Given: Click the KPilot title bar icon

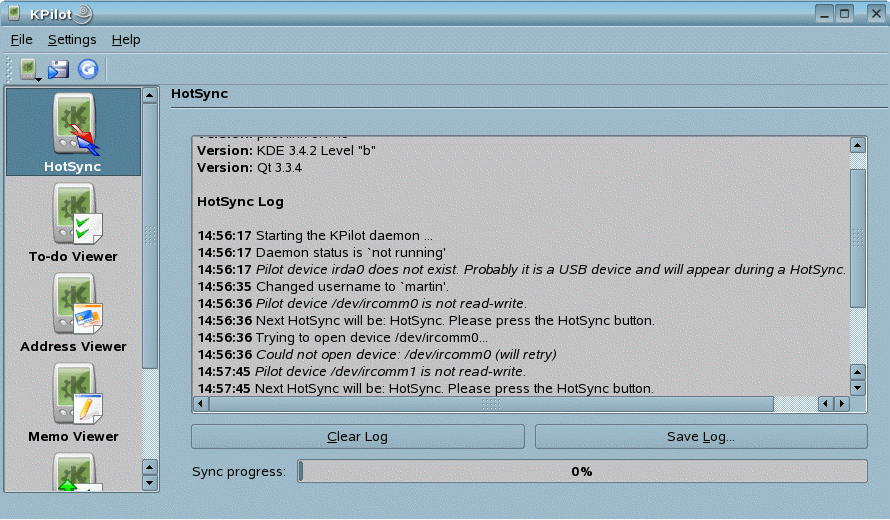Looking at the screenshot, I should [x=15, y=13].
